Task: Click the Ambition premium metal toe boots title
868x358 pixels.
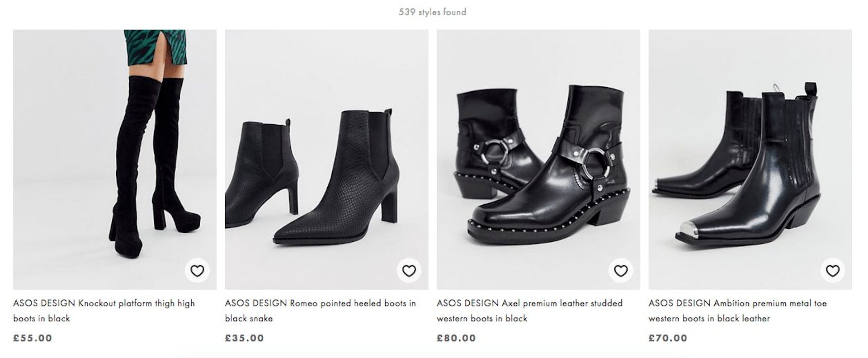Action: click(x=741, y=311)
